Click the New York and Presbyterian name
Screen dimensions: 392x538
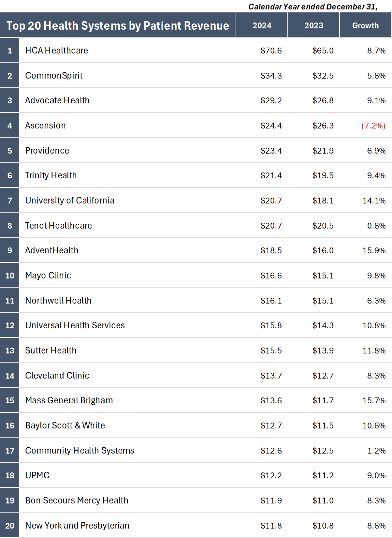[77, 526]
